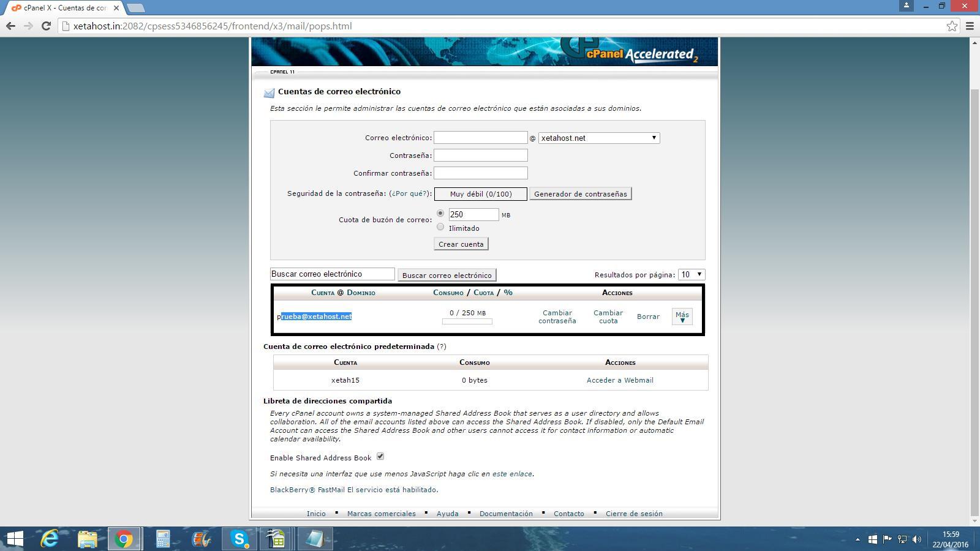Open the Documentación footer menu link
The height and width of the screenshot is (551, 980).
point(506,514)
